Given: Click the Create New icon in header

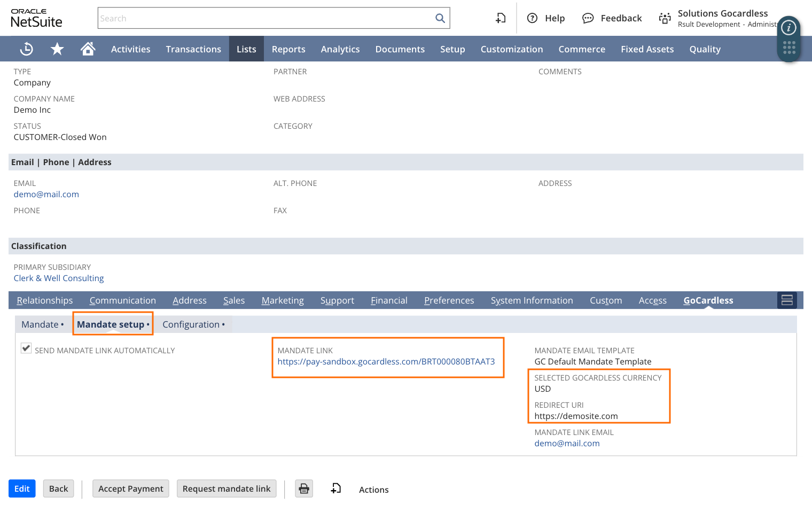Looking at the screenshot, I should (x=501, y=18).
